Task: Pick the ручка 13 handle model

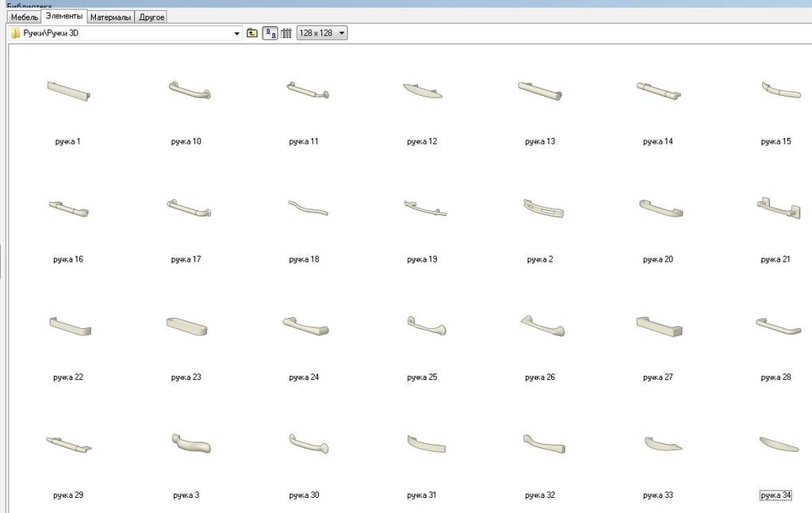Action: (x=540, y=90)
